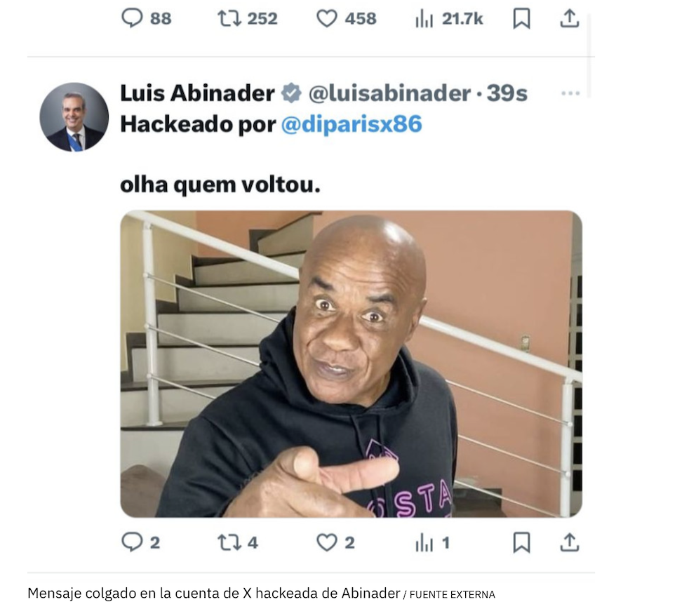Image resolution: width=696 pixels, height=616 pixels.
Task: Like the Hackeado tweet with 2 likes
Action: point(327,542)
